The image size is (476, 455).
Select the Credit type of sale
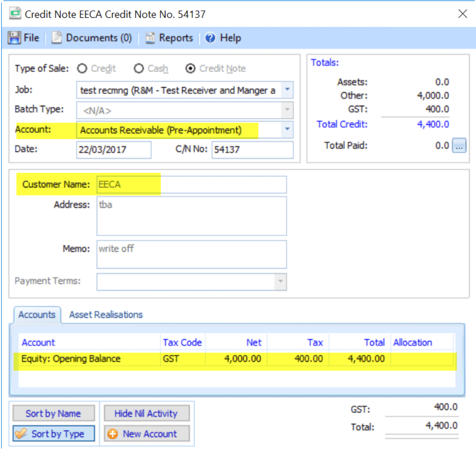pyautogui.click(x=82, y=68)
